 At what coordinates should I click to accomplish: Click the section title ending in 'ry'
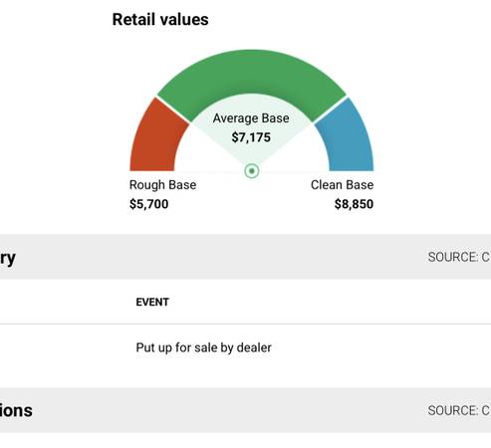[x=8, y=258]
